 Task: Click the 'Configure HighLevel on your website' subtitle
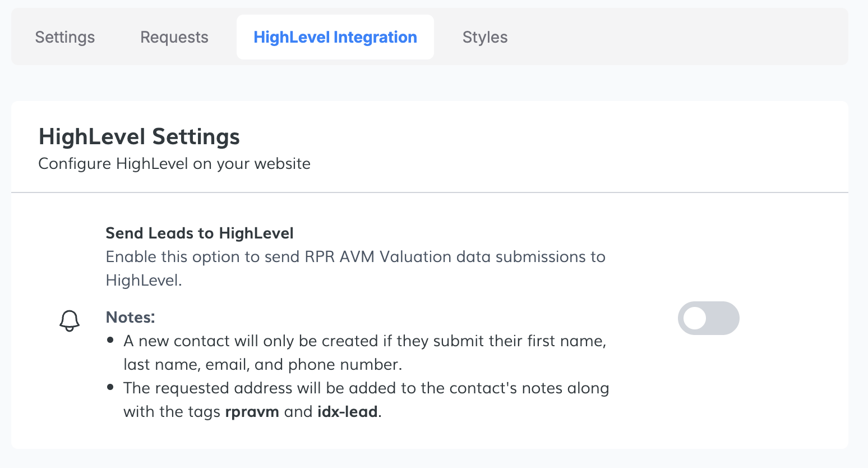pos(174,163)
